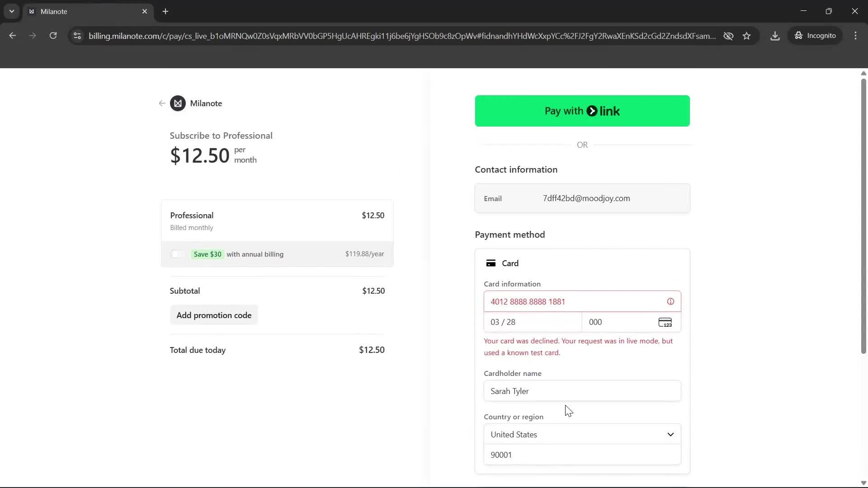868x488 pixels.
Task: Click the back arrow beside Milanote logo
Action: point(161,103)
